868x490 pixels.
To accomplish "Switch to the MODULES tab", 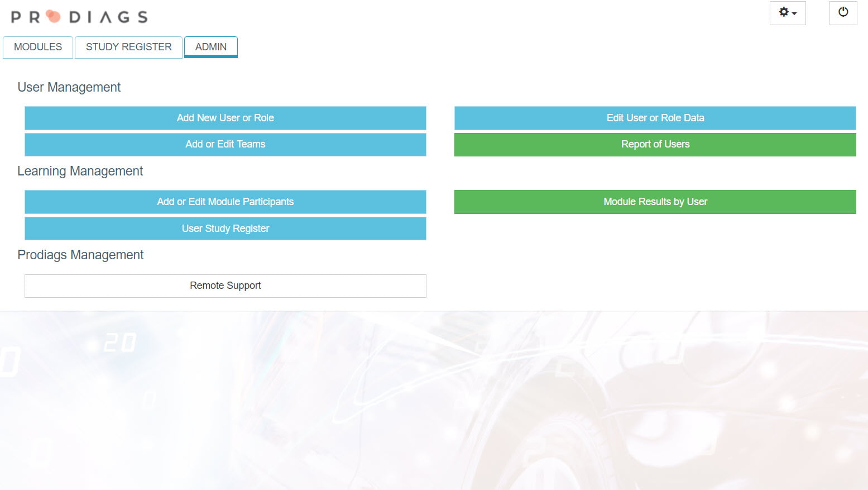I will 38,47.
